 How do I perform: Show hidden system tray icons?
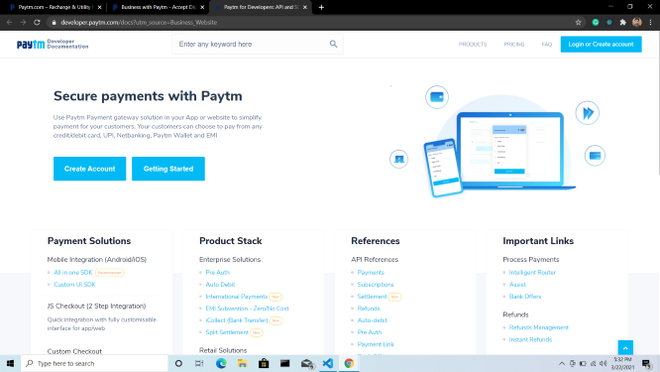[562, 364]
